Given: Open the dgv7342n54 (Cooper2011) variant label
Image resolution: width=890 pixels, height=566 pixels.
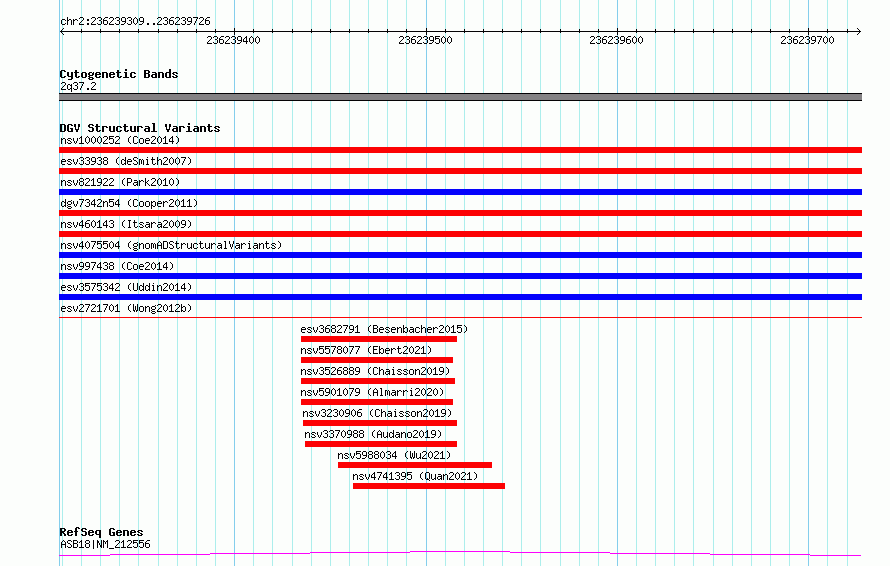Looking at the screenshot, I should coord(129,203).
